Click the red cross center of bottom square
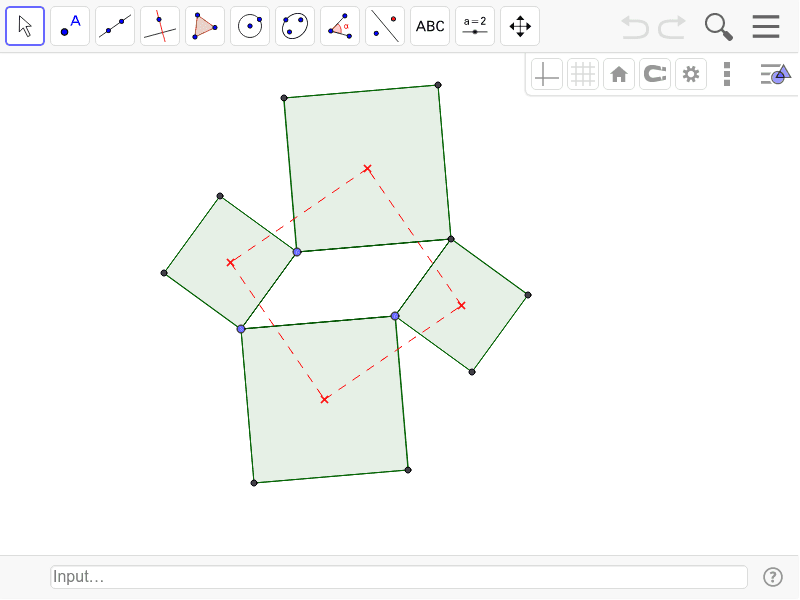 click(324, 399)
